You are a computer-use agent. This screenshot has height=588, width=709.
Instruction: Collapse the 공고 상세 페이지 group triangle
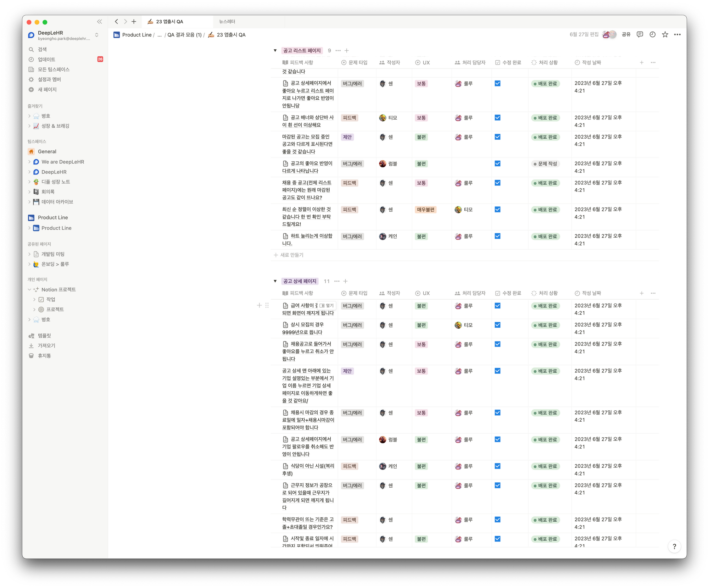[x=275, y=281]
